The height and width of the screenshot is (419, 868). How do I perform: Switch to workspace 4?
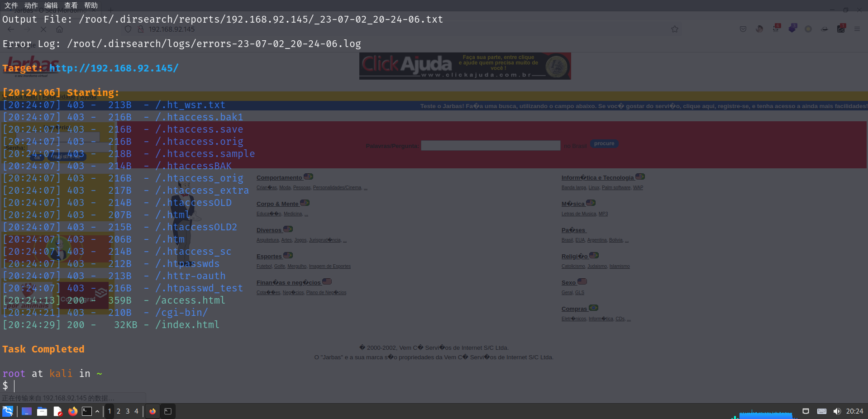136,411
